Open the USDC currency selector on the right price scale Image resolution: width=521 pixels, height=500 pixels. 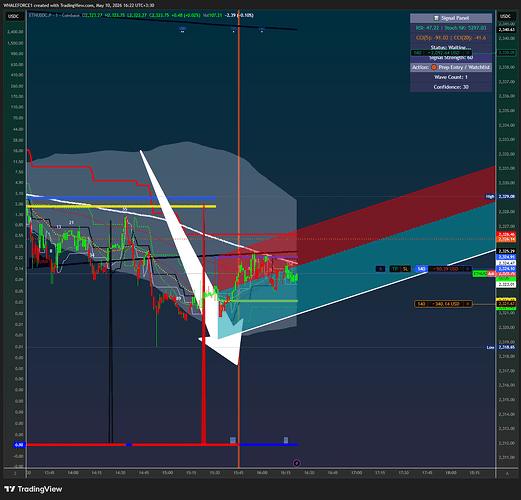(505, 16)
